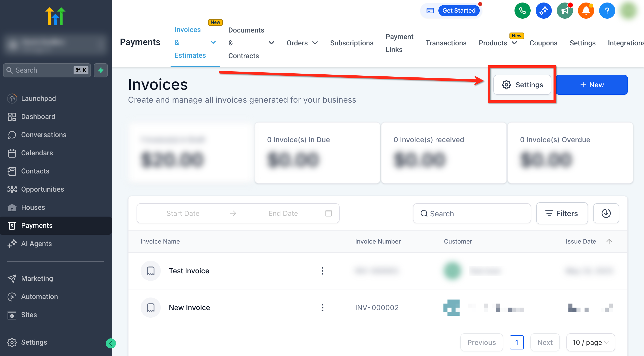
Task: Open the 10 per page dropdown
Action: click(591, 342)
